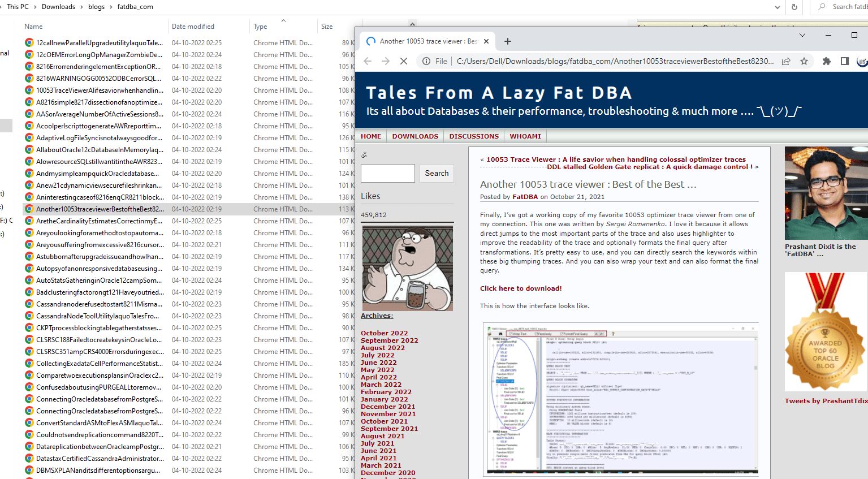Image resolution: width=868 pixels, height=479 pixels.
Task: Toggle Chrome side panel icon
Action: 845,61
